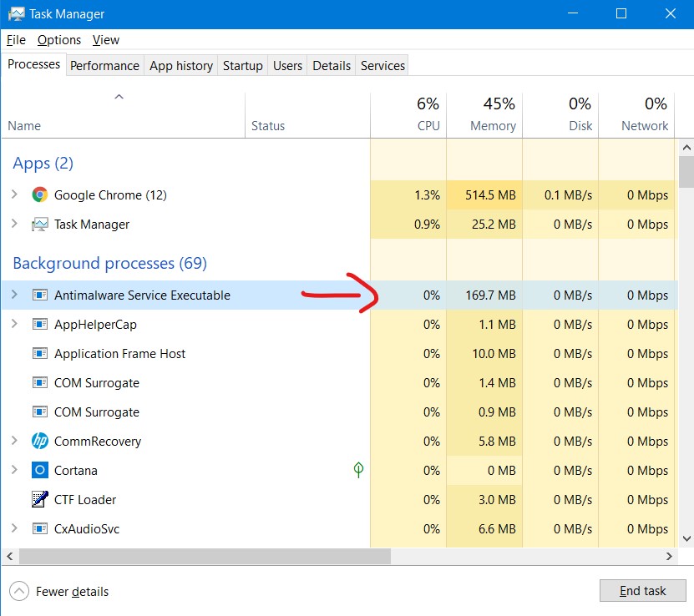Click the horizontal scrollbar thumb
The height and width of the screenshot is (616, 694).
coord(205,556)
